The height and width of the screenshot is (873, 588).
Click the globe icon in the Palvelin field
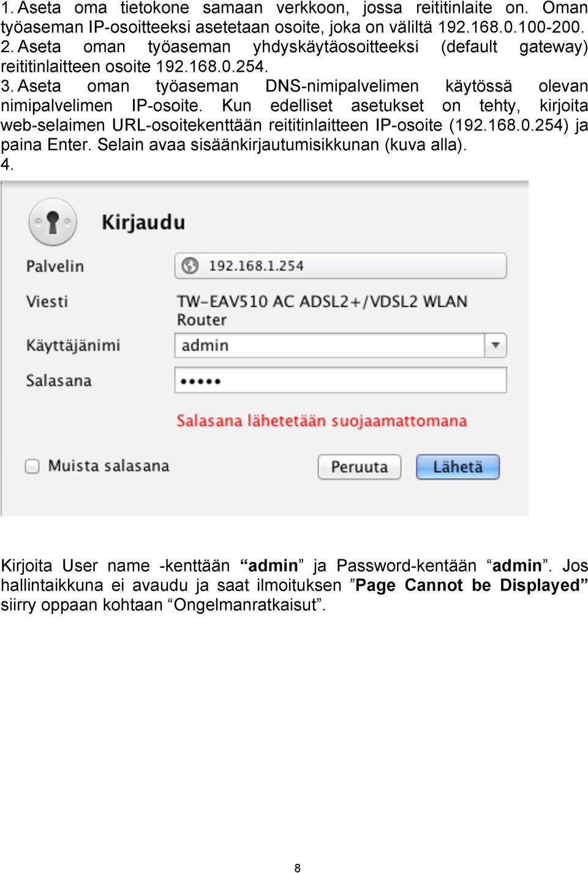[190, 265]
